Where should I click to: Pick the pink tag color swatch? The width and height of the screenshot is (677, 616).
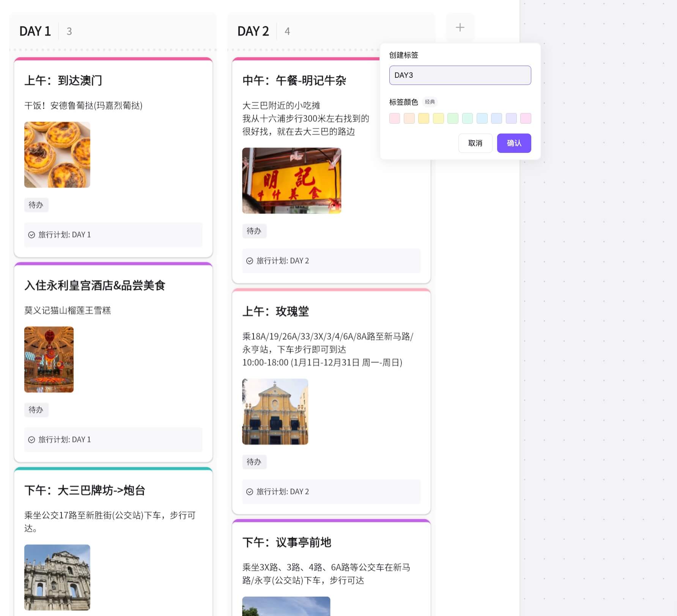pyautogui.click(x=395, y=118)
